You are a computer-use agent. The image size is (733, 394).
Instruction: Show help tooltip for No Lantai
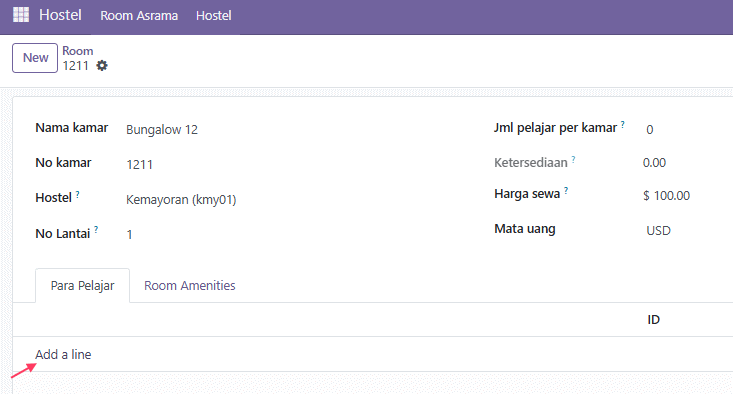pos(96,229)
